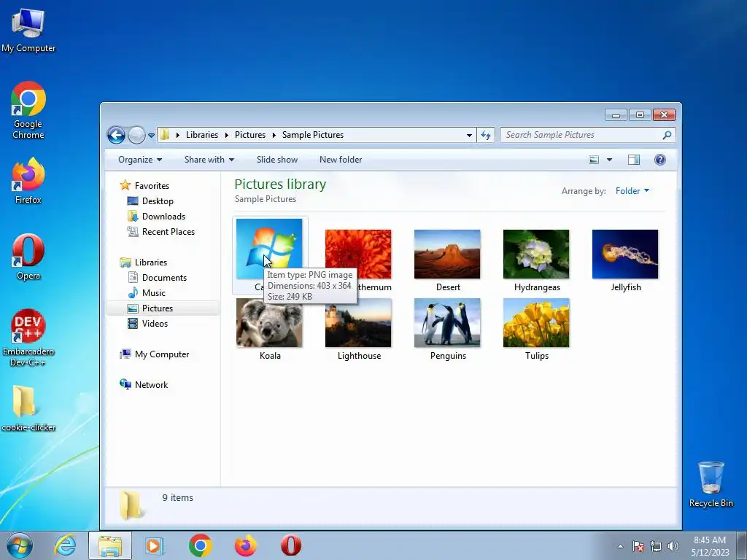The height and width of the screenshot is (560, 747).
Task: Open the Action Center flag icon
Action: (638, 546)
